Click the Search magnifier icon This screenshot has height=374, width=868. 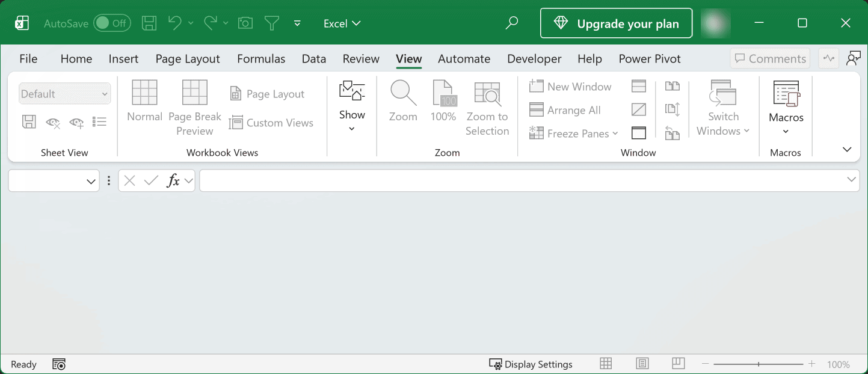coord(511,23)
